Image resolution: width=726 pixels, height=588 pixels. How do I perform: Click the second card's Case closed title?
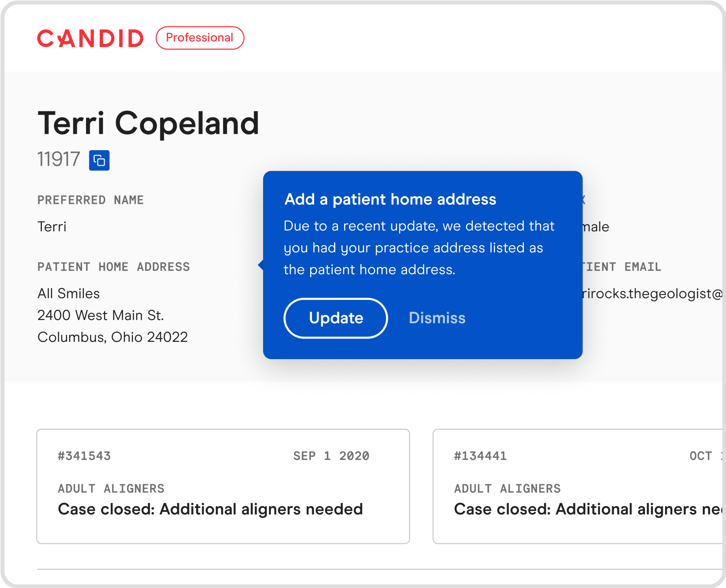click(x=587, y=509)
